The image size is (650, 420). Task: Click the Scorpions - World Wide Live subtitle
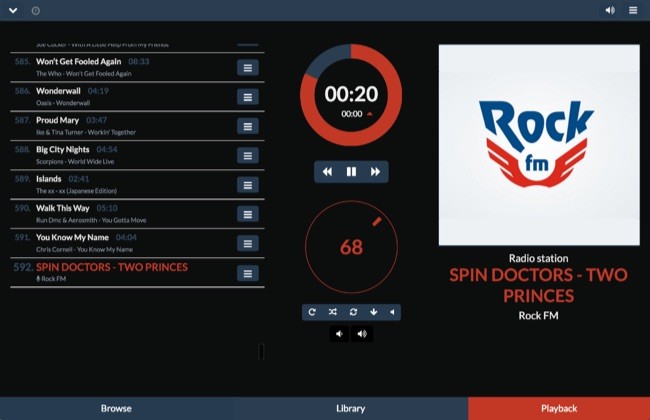pos(75,162)
